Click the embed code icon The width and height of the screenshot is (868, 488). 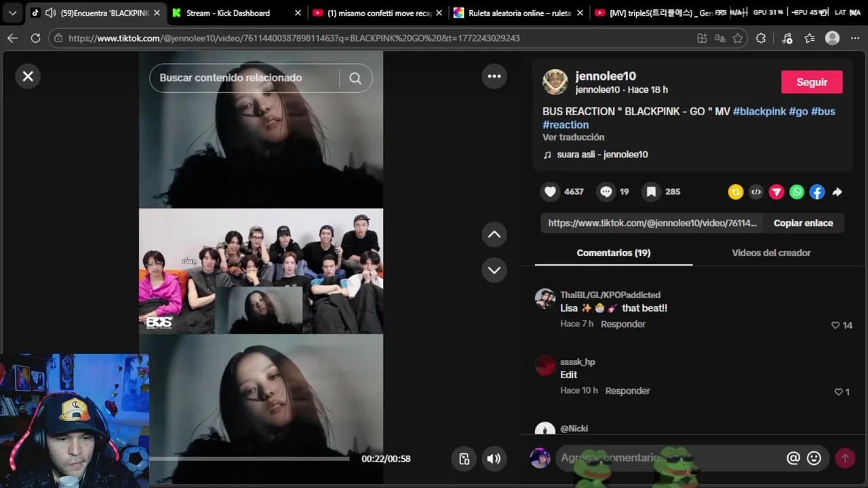[x=756, y=192]
